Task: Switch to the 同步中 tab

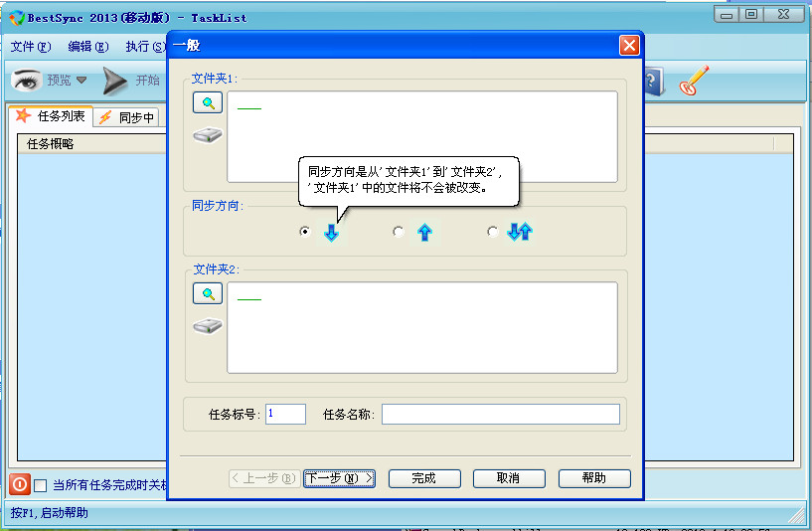Action: (x=127, y=117)
